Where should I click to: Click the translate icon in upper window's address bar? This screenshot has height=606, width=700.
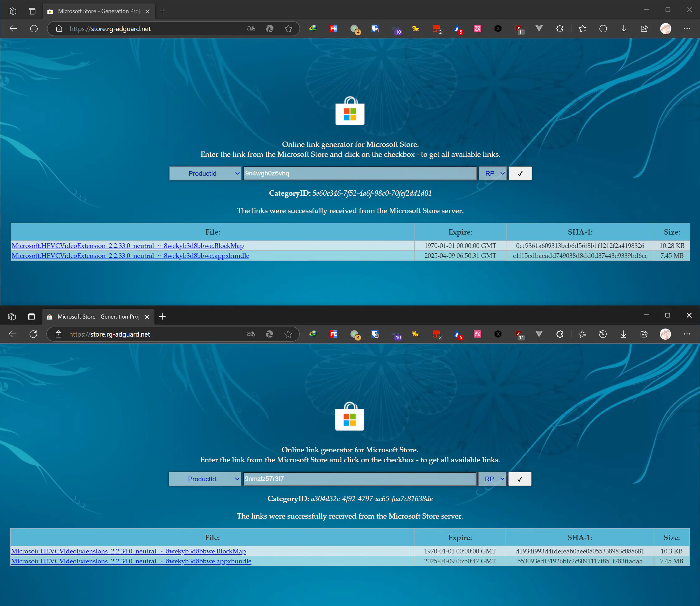click(x=251, y=29)
